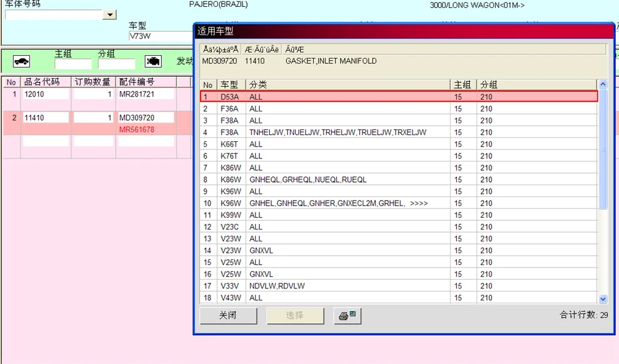
Task: Select row 11 K99W
Action: tap(399, 215)
